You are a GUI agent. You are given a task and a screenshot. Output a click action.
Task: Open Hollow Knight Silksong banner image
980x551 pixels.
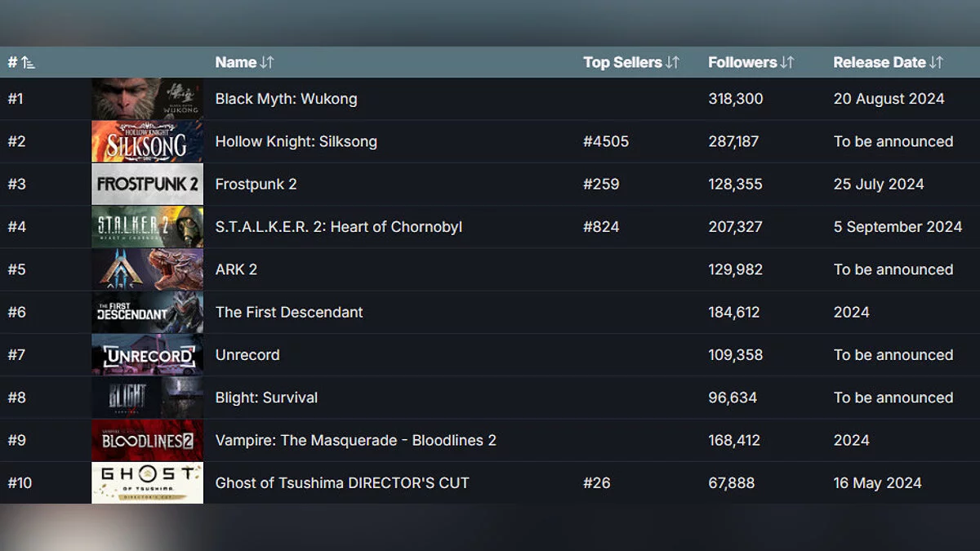pos(147,141)
